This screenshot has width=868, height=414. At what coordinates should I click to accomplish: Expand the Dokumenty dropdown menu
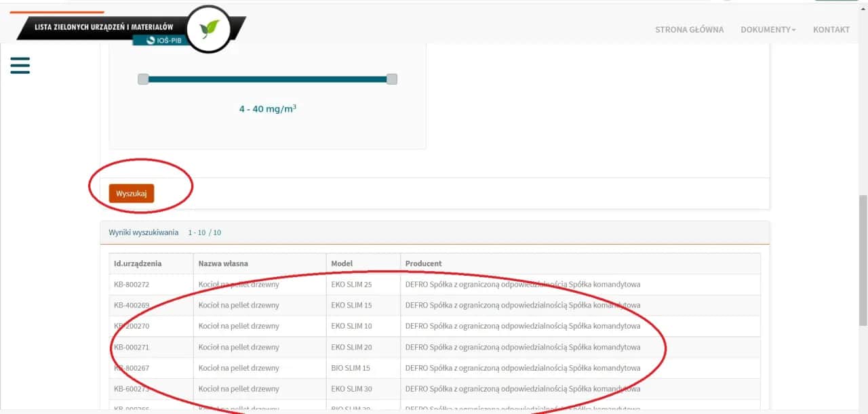click(768, 30)
